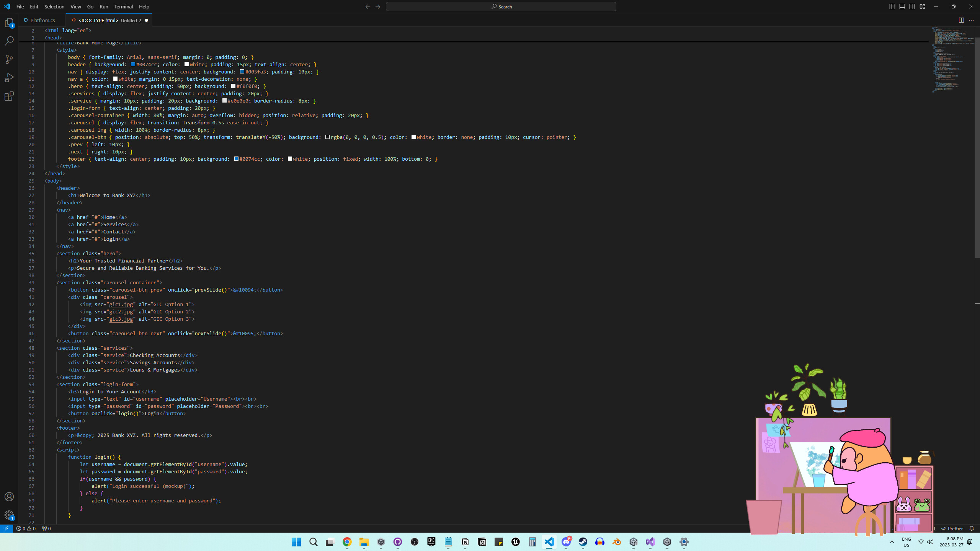Open the Accounts icon in activity bar

pos(9,496)
